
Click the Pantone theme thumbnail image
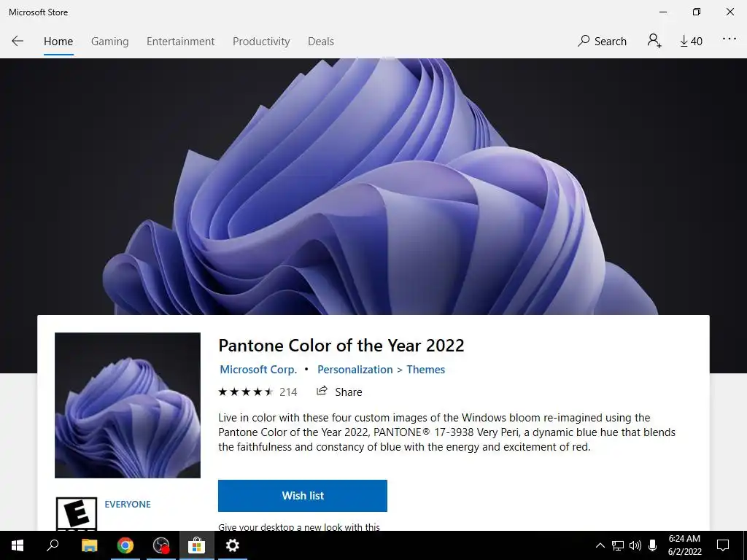[128, 405]
